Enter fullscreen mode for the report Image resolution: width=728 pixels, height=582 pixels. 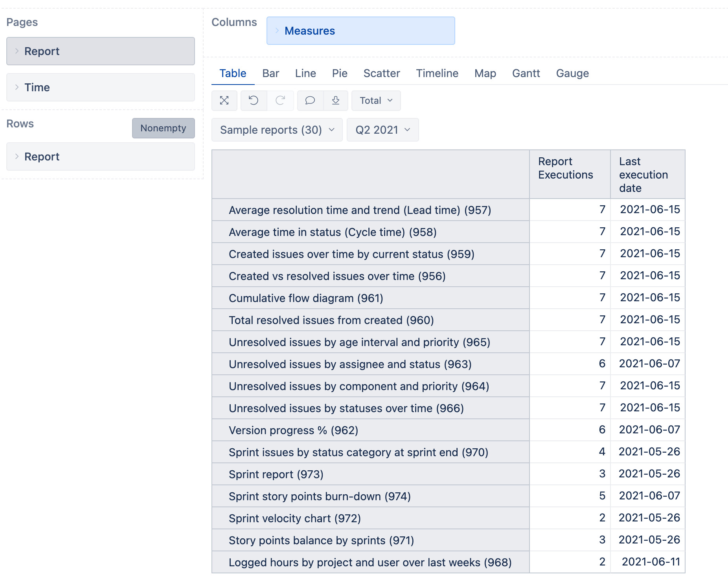coord(224,100)
